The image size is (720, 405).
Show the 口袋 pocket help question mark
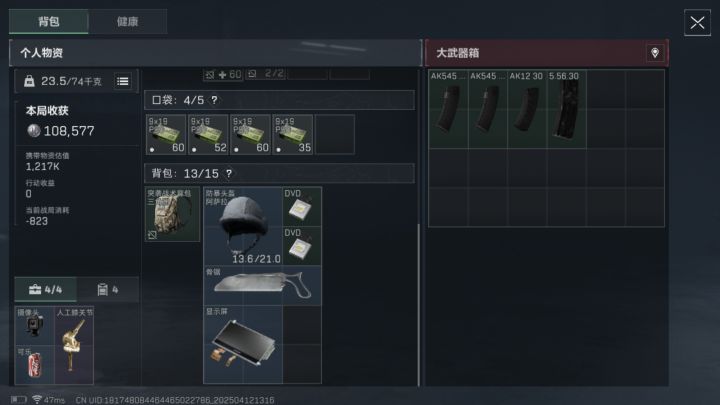214,100
